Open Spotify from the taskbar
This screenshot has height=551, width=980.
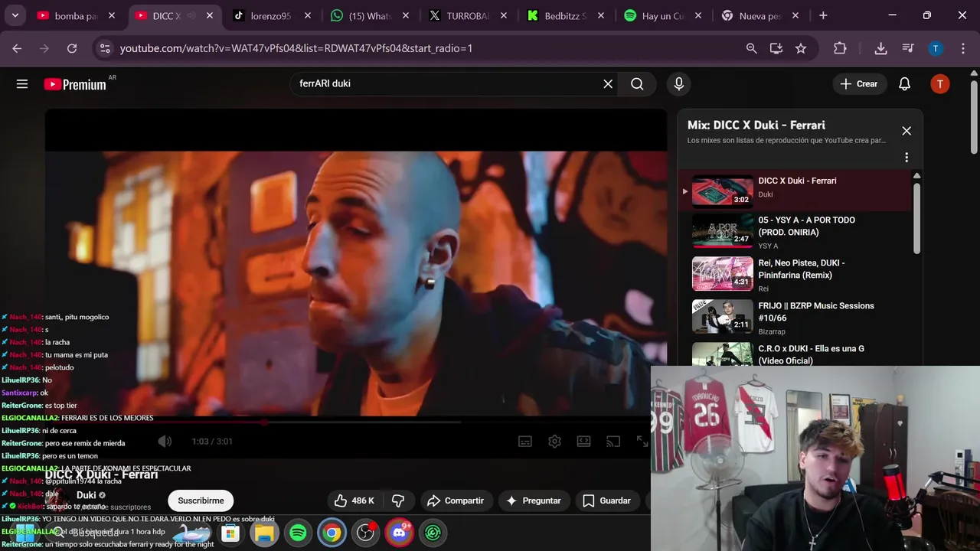pos(299,533)
